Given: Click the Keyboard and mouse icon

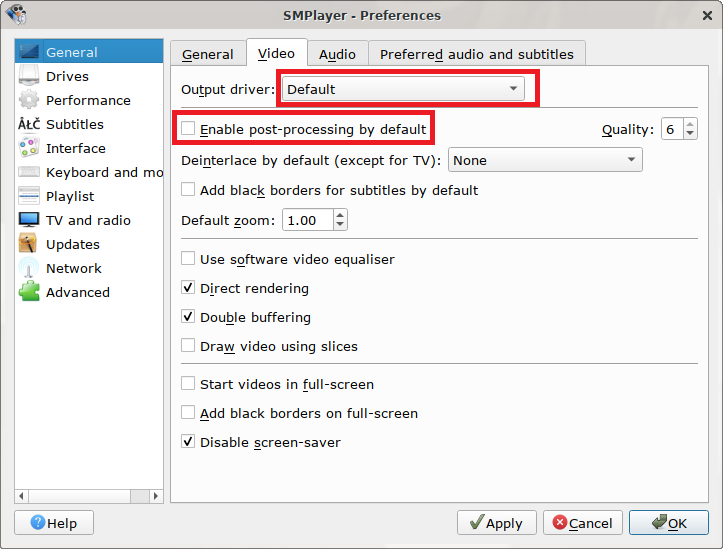Looking at the screenshot, I should pyautogui.click(x=29, y=172).
